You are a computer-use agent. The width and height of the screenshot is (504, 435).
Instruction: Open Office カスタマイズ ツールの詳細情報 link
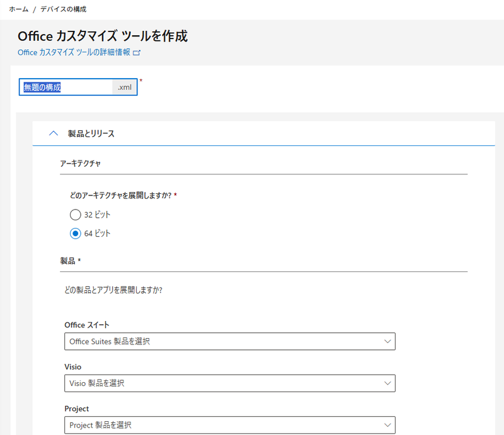pos(74,52)
